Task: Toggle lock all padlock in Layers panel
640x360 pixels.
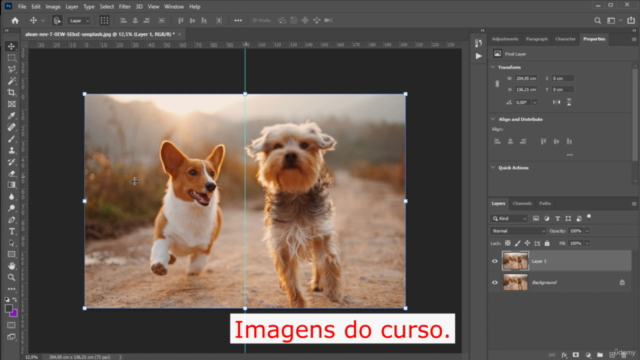Action: [547, 243]
